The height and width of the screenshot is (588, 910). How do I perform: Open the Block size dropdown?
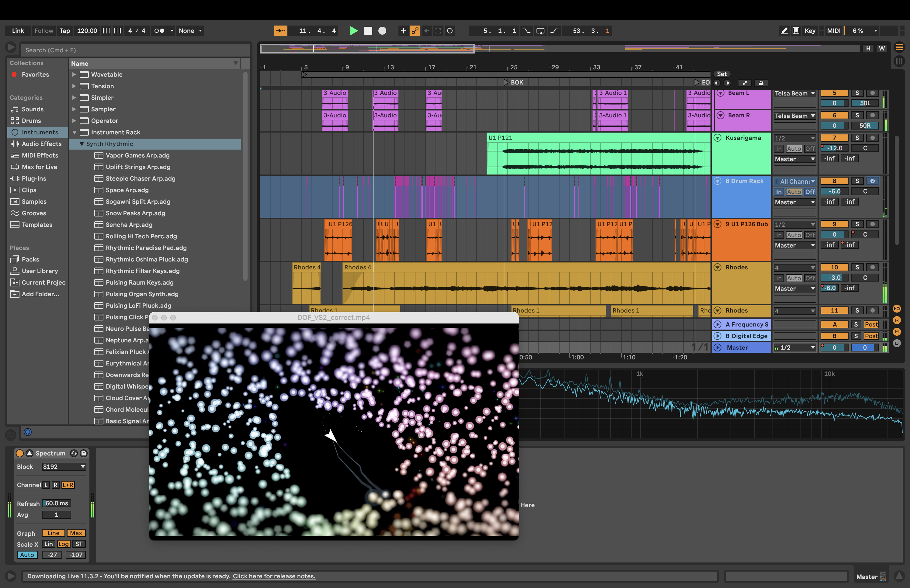click(64, 467)
